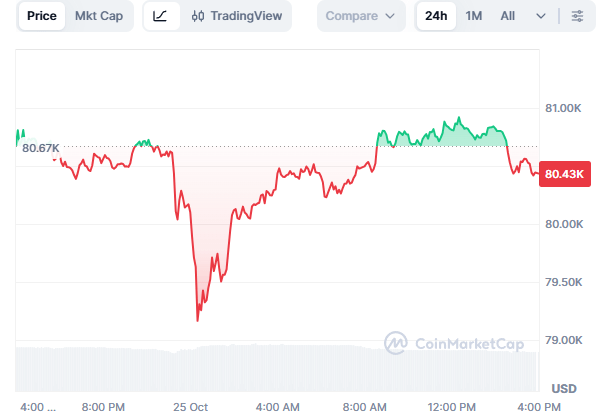Expand the Compare chevron arrow
The height and width of the screenshot is (416, 598).
click(390, 16)
